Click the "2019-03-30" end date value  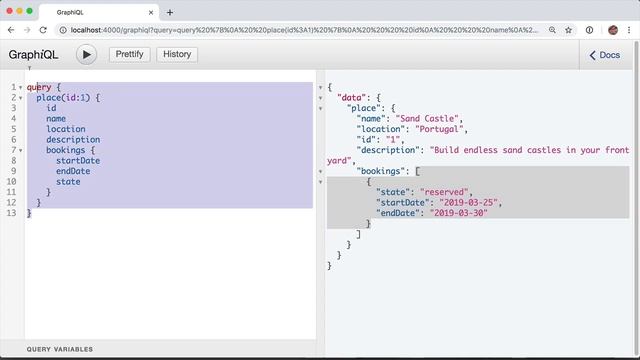tap(459, 213)
